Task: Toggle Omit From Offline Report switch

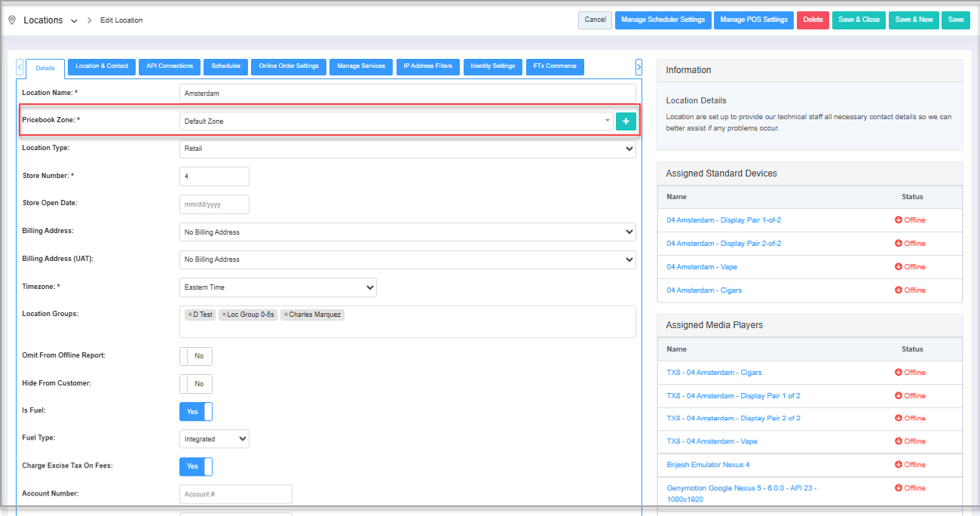Action: [196, 356]
